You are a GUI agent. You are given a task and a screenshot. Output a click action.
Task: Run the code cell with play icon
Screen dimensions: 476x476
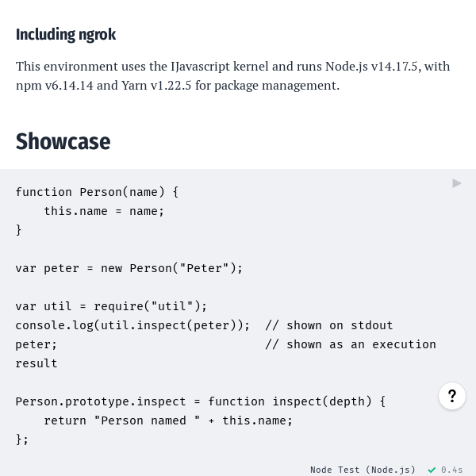click(457, 183)
